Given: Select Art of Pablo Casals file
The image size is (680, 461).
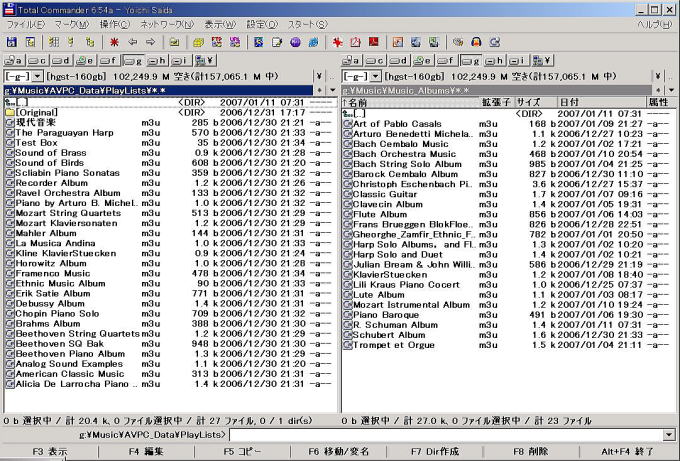Looking at the screenshot, I should pyautogui.click(x=508, y=124).
